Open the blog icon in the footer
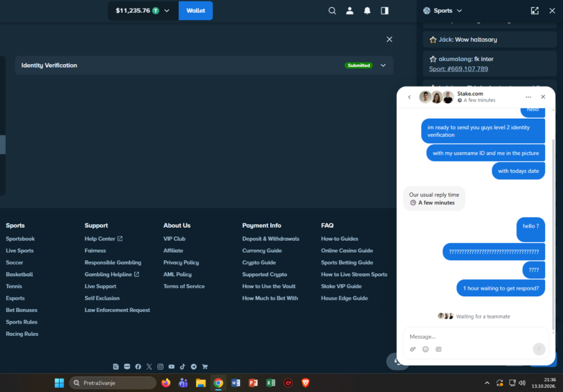The height and width of the screenshot is (392, 563). pos(115,367)
